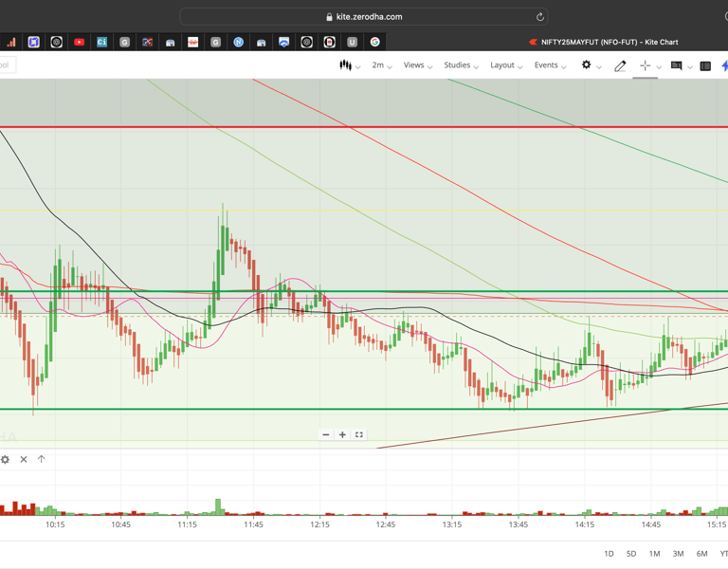Open the Layout menu
This screenshot has width=728, height=569.
pyautogui.click(x=506, y=65)
